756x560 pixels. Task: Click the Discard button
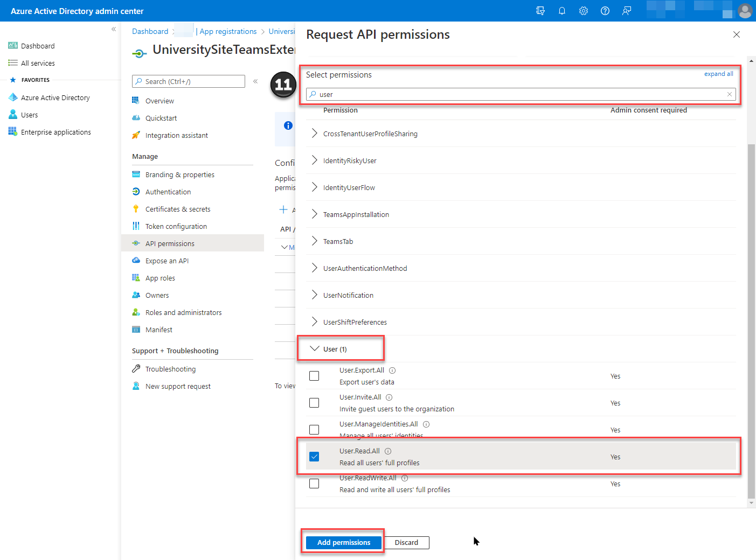[406, 543]
